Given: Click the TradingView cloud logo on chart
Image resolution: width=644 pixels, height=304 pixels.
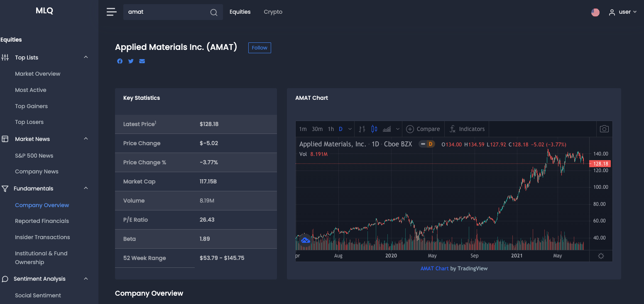Looking at the screenshot, I should click(x=305, y=240).
